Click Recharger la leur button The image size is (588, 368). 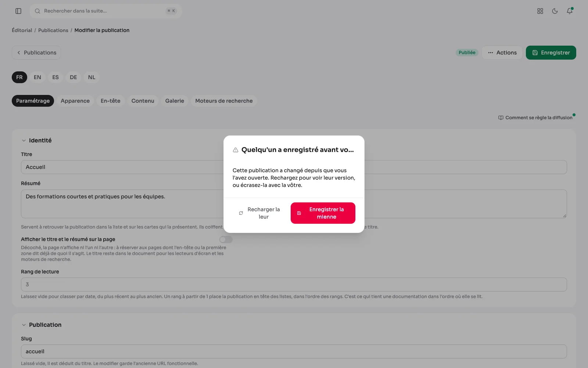pos(259,213)
